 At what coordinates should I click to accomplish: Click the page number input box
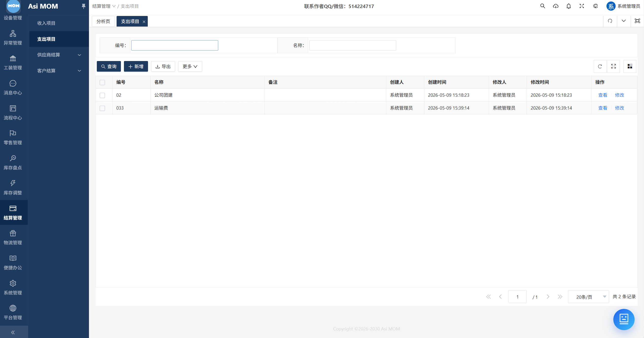pyautogui.click(x=517, y=297)
